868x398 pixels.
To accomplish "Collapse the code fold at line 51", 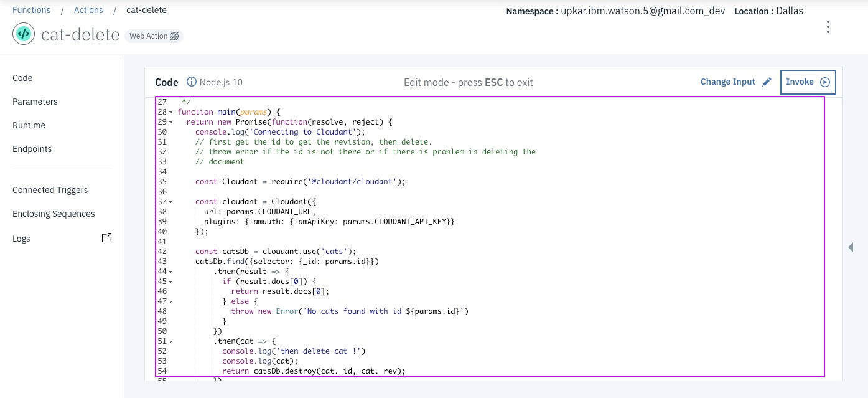I will (170, 341).
